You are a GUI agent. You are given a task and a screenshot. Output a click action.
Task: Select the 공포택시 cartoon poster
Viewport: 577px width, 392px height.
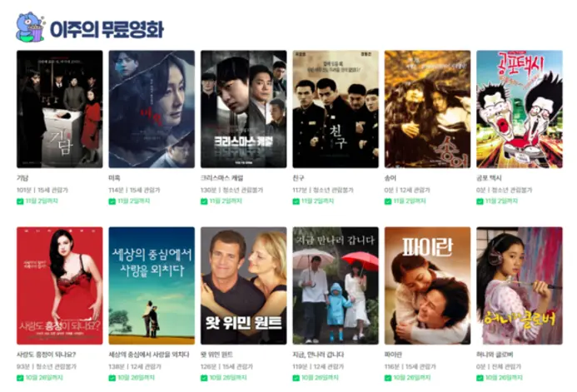point(520,109)
